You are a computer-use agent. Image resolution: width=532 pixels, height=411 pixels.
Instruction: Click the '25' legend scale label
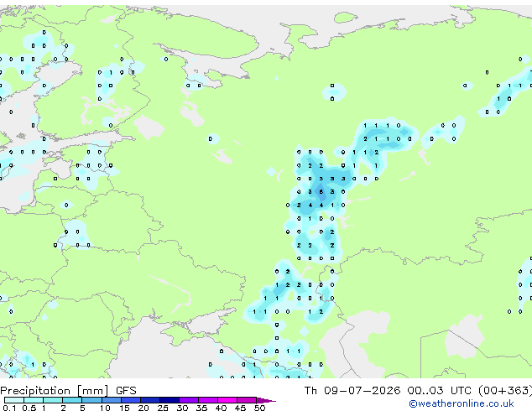click(163, 408)
